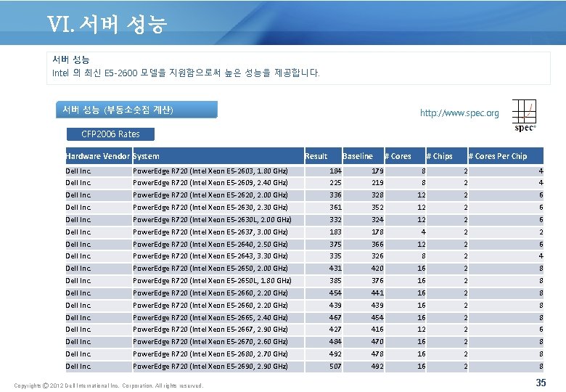Image resolution: width=566 pixels, height=392 pixels.
Task: Click the Baseline value 179
Action: tap(377, 171)
